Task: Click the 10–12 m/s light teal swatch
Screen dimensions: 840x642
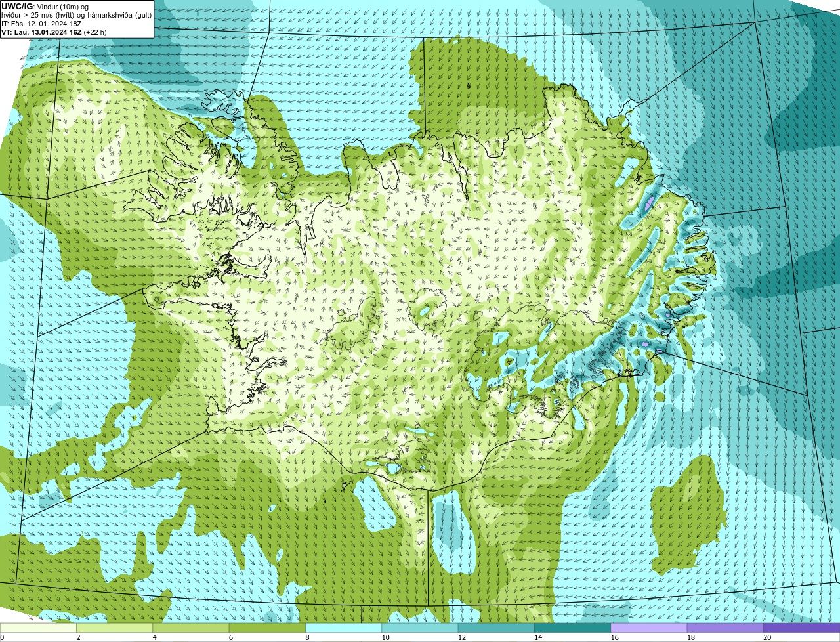Action: [x=420, y=628]
